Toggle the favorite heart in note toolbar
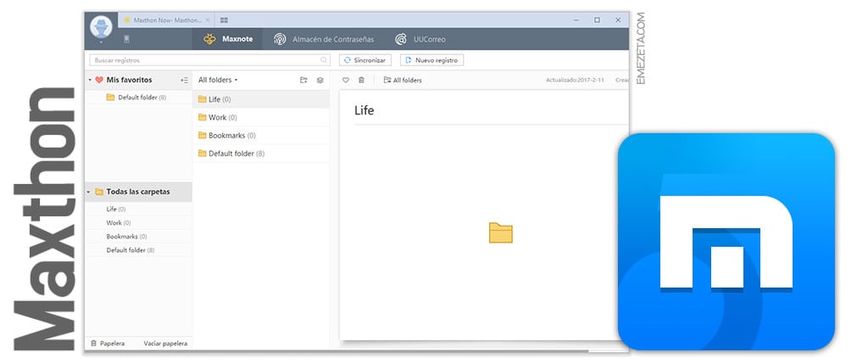This screenshot has width=868, height=363. [346, 81]
